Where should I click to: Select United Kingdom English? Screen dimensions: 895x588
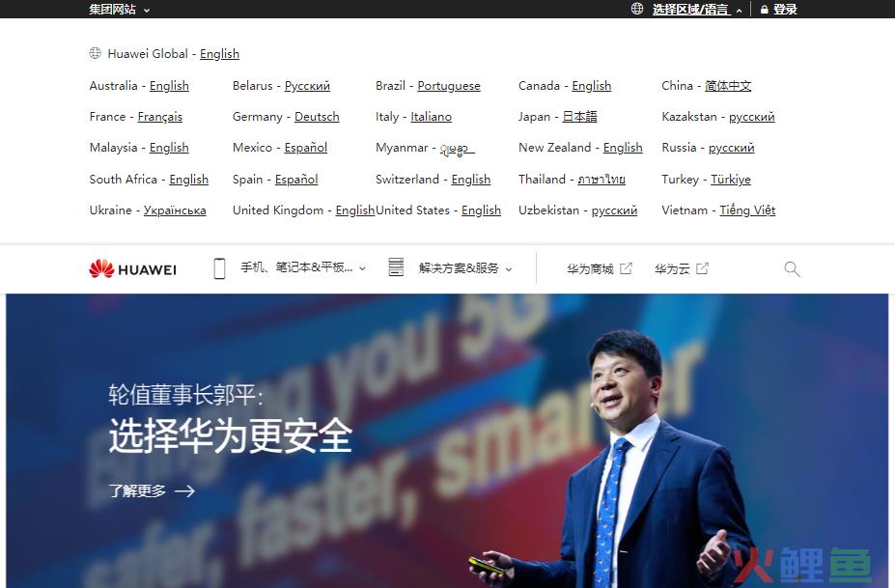[355, 210]
